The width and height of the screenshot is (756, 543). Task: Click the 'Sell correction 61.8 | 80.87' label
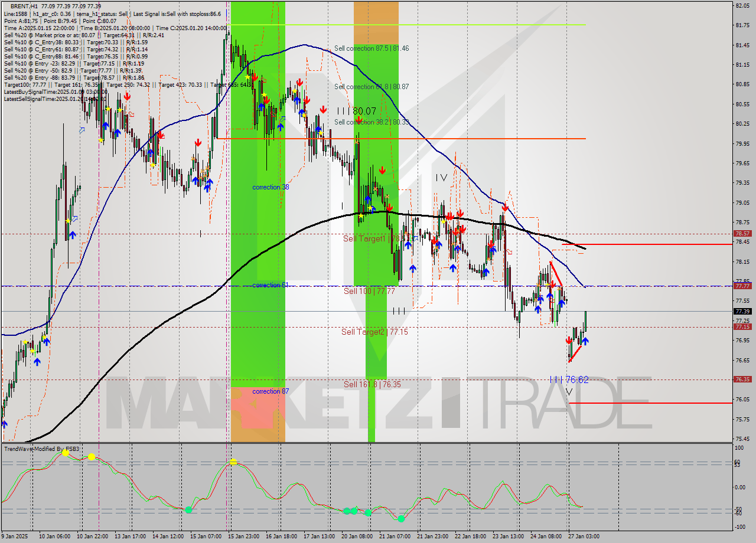click(371, 86)
